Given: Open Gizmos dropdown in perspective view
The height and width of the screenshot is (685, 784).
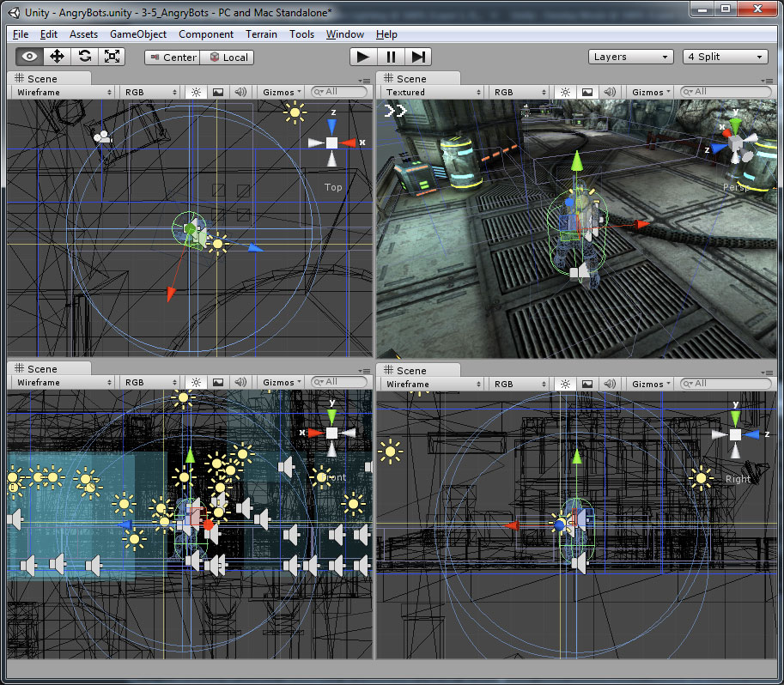Looking at the screenshot, I should (651, 92).
